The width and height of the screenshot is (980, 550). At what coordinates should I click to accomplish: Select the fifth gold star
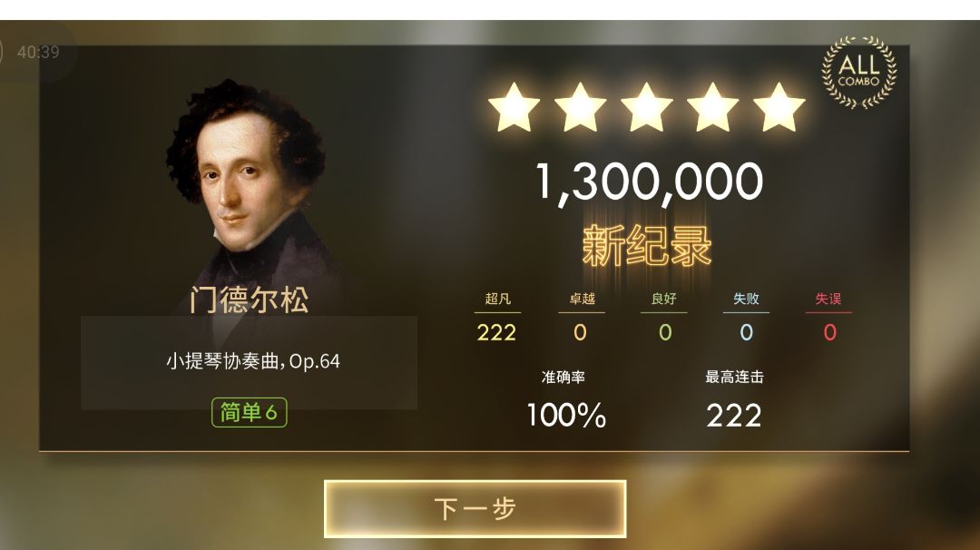(x=779, y=108)
